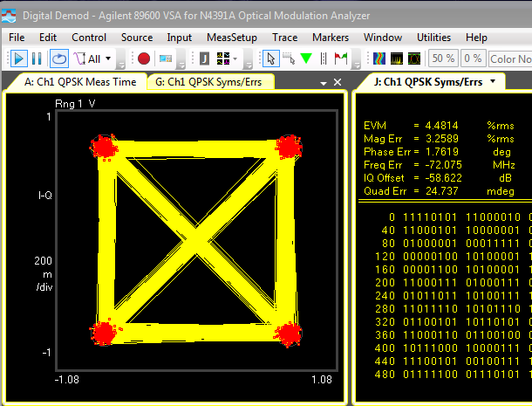532x406 pixels.
Task: Click the trace layout grid icon
Action: click(x=223, y=58)
